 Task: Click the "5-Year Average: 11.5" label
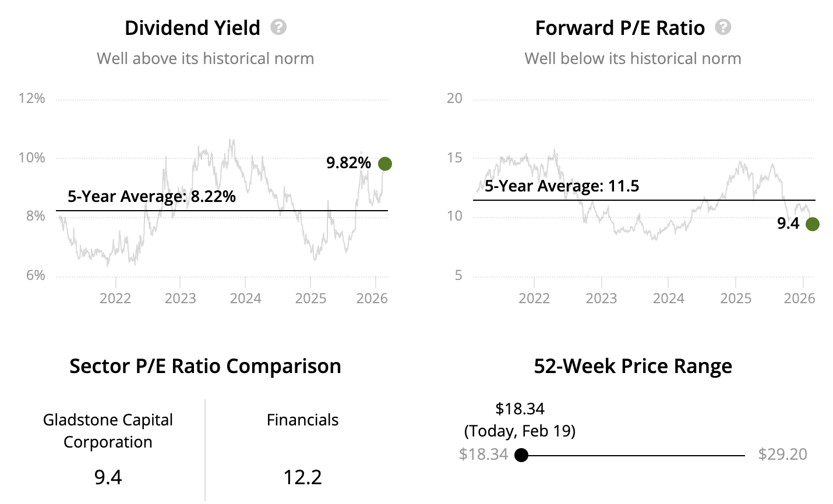click(562, 186)
